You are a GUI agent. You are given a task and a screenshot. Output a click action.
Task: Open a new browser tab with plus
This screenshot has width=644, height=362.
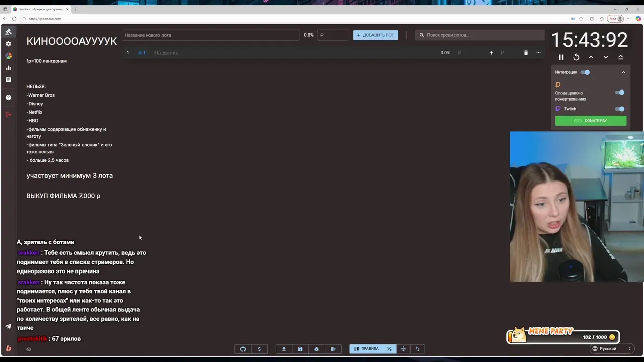76,9
